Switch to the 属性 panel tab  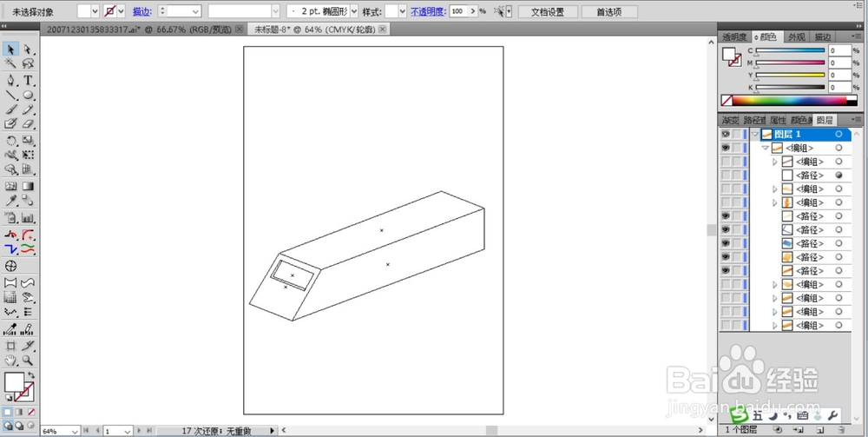tap(777, 120)
